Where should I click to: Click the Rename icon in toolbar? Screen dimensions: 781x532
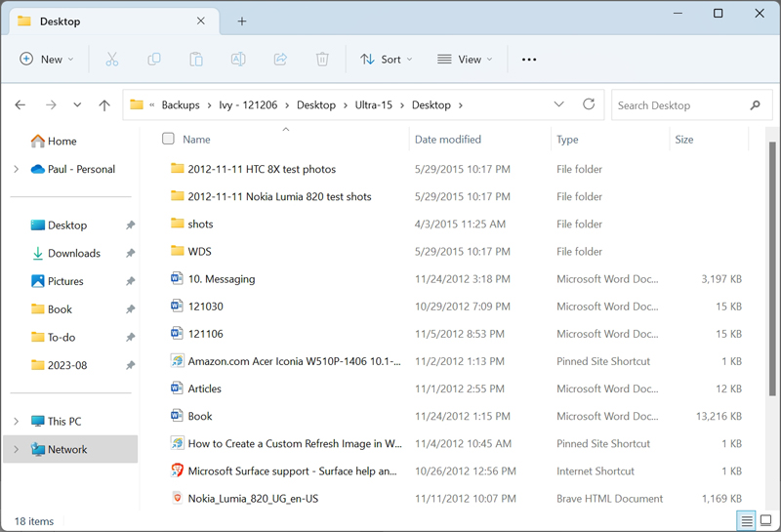tap(238, 60)
